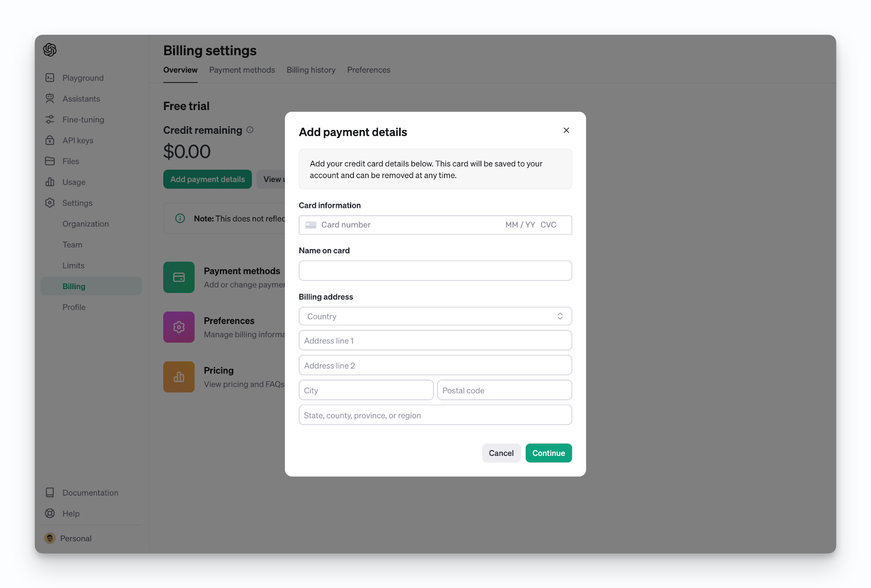
Task: Focus the Name on card field
Action: click(435, 271)
